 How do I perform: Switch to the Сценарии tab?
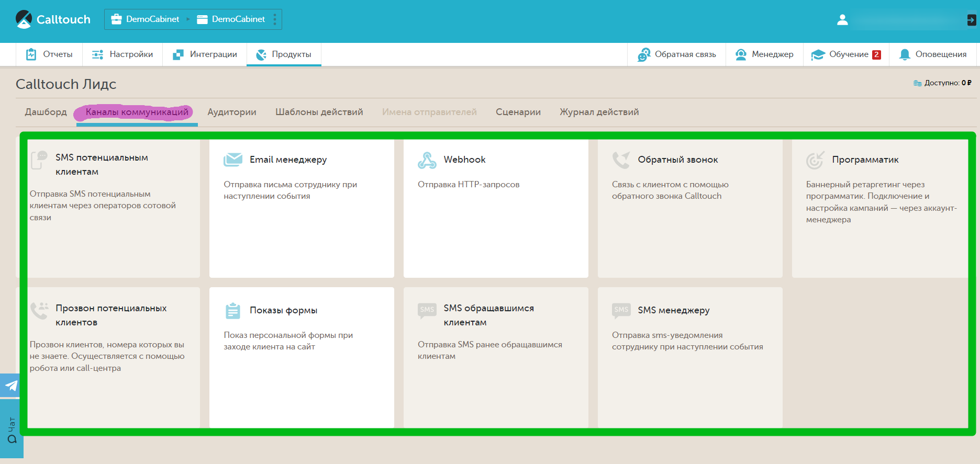coord(518,112)
